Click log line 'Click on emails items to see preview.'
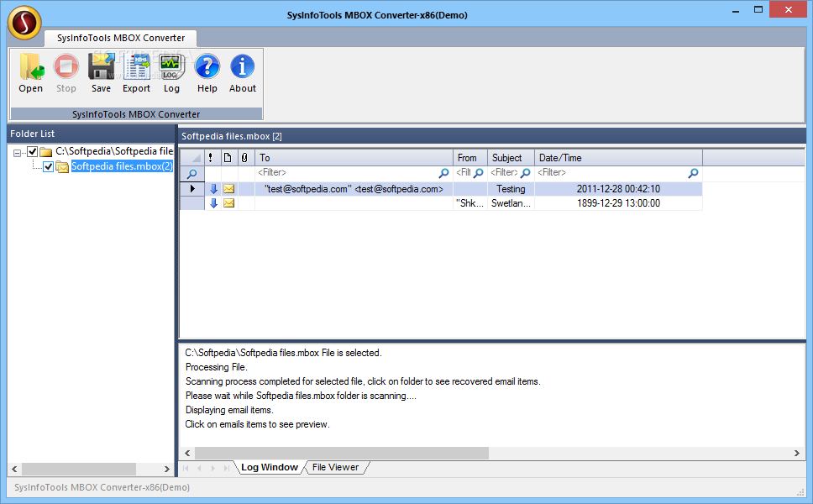The width and height of the screenshot is (813, 504). tap(257, 424)
